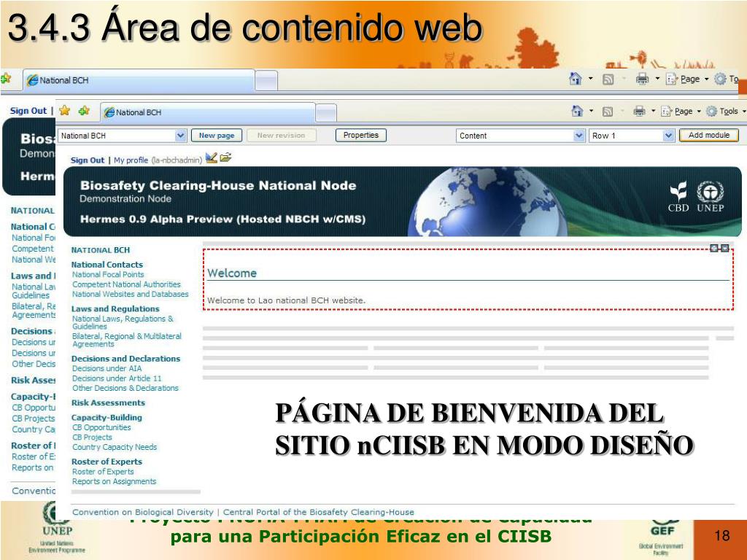The height and width of the screenshot is (560, 747).
Task: Select the National BCH tab in front browser
Action: [x=208, y=112]
